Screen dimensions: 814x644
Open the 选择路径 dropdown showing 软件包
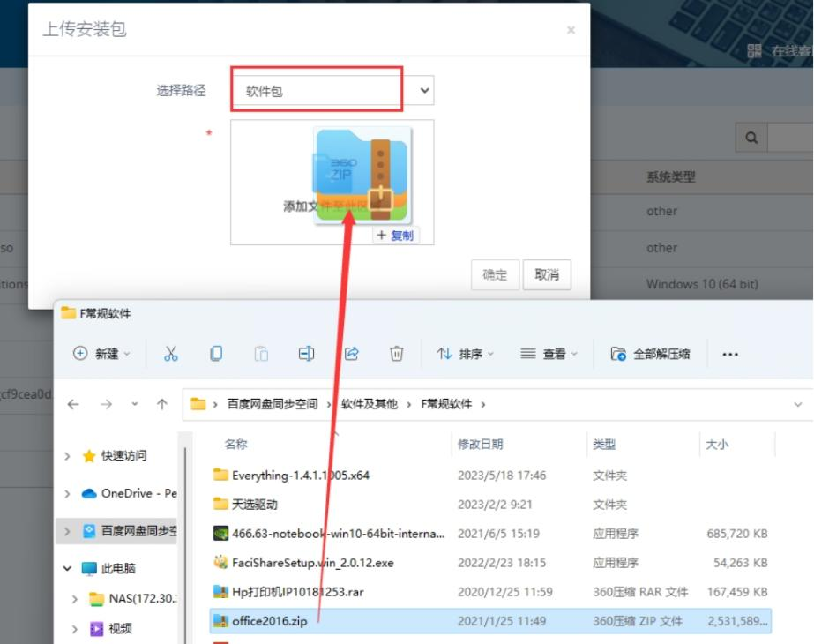pos(332,90)
